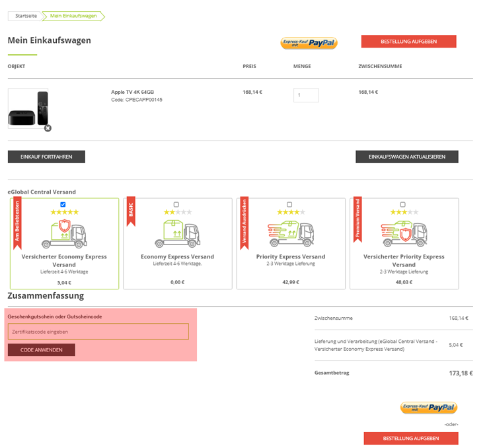Click the Priority Express Versand truck icon
The height and width of the screenshot is (448, 489).
[x=291, y=234]
